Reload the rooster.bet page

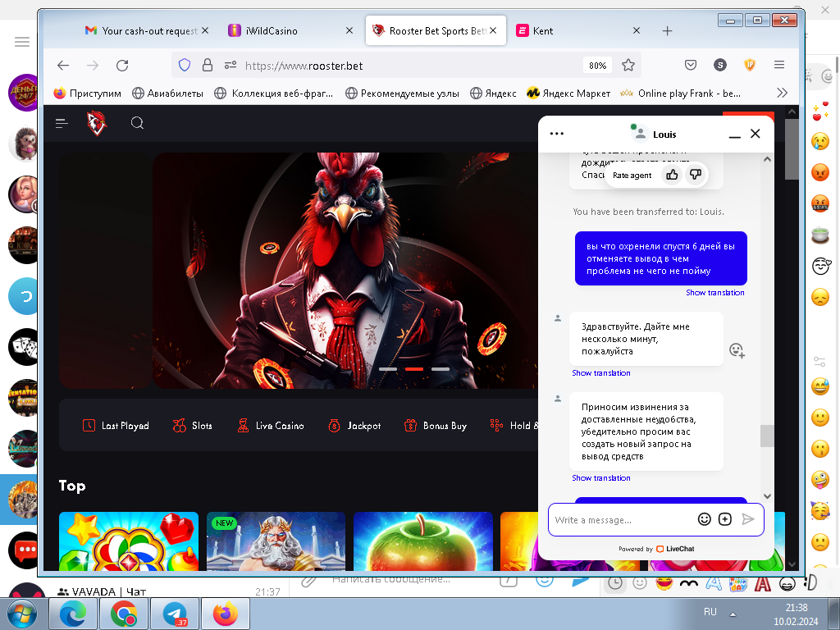(122, 66)
